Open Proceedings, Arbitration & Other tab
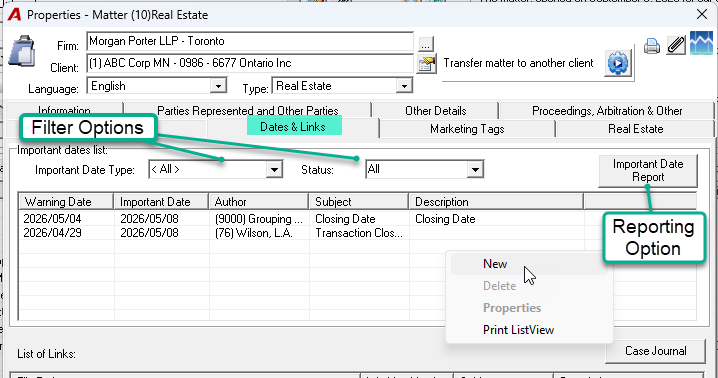The image size is (718, 378). (x=607, y=111)
